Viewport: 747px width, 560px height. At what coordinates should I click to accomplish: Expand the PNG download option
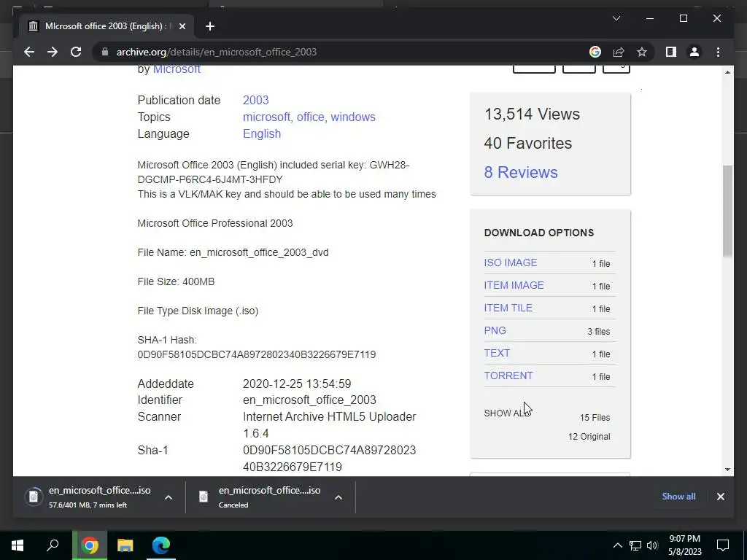[495, 330]
